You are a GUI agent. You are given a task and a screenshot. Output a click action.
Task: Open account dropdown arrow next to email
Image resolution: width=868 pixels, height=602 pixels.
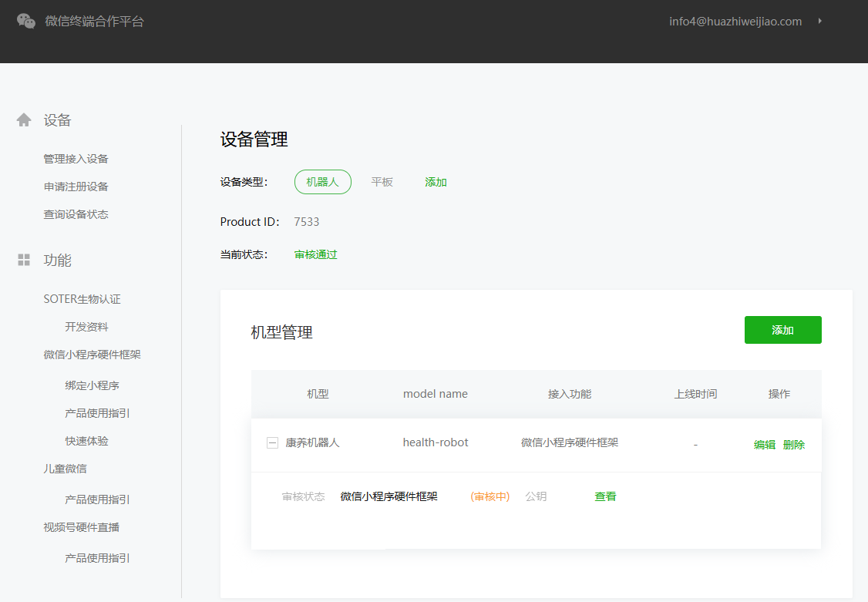pos(820,21)
